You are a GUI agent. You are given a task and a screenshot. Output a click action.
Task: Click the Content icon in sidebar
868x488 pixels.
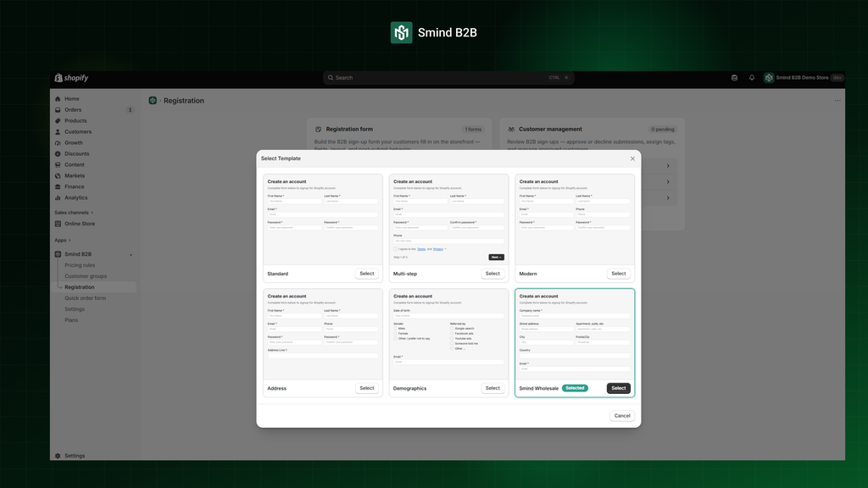click(58, 165)
